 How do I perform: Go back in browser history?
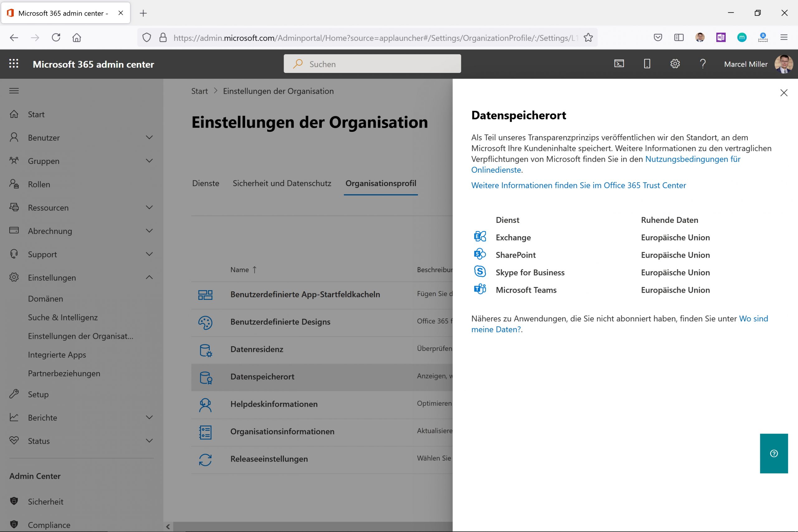(x=14, y=37)
